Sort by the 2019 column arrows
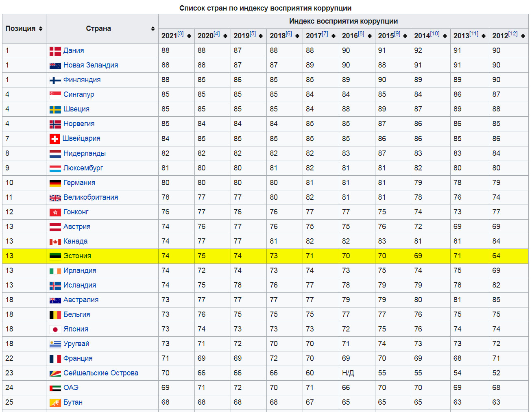Viewport: 532px width, 412px height. pos(261,36)
